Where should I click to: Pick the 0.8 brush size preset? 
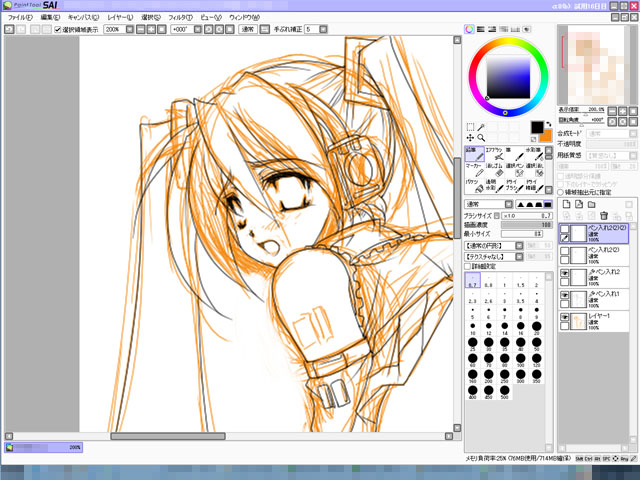(489, 280)
